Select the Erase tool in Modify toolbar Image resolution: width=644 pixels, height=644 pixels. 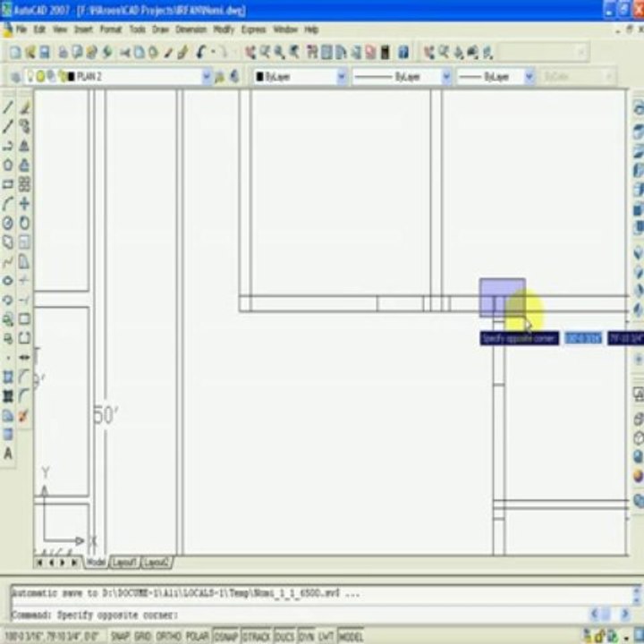click(x=25, y=107)
